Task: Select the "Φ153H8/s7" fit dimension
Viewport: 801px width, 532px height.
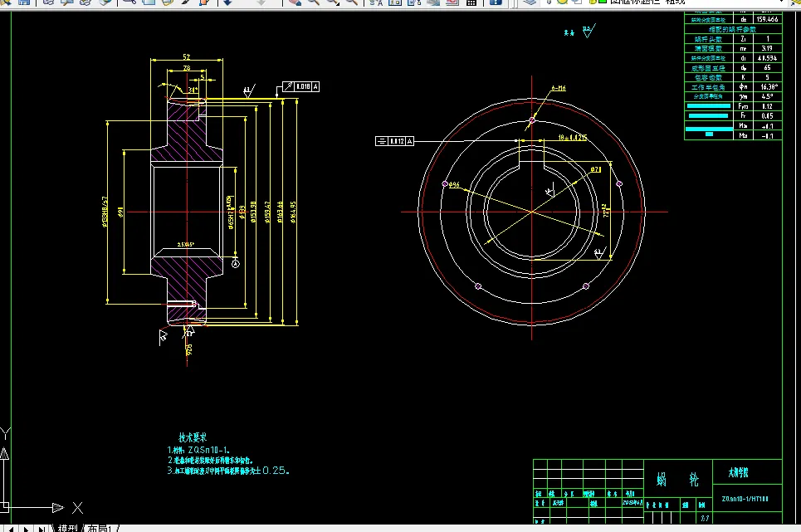Action: [105, 212]
